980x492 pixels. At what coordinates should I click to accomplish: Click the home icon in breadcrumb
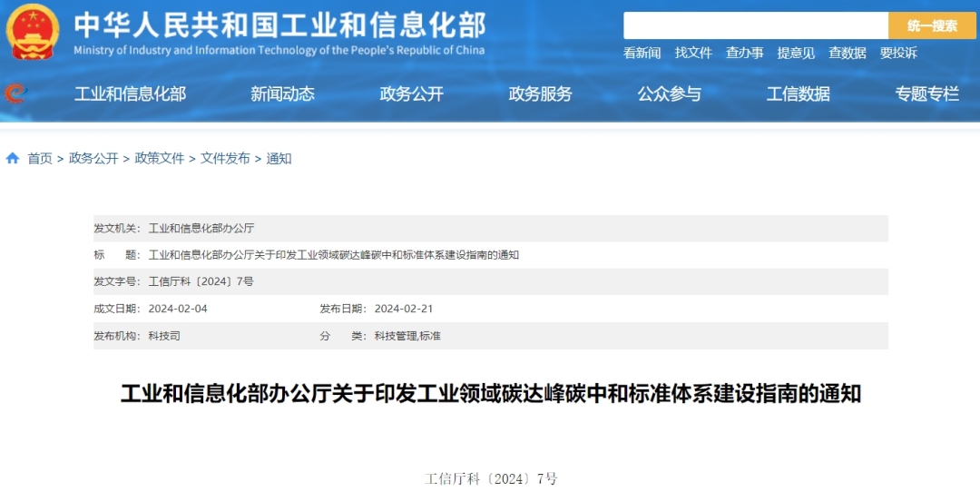(13, 158)
